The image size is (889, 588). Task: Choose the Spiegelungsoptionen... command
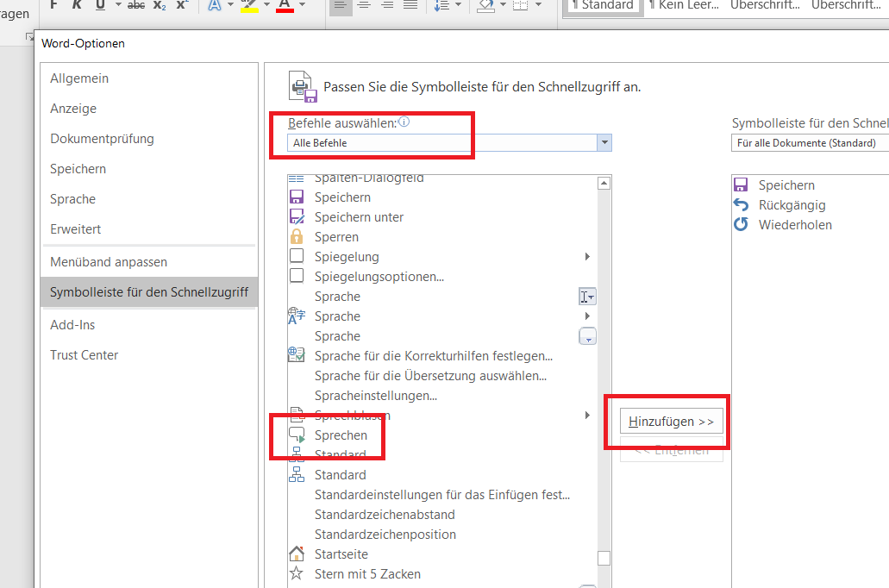[443, 277]
